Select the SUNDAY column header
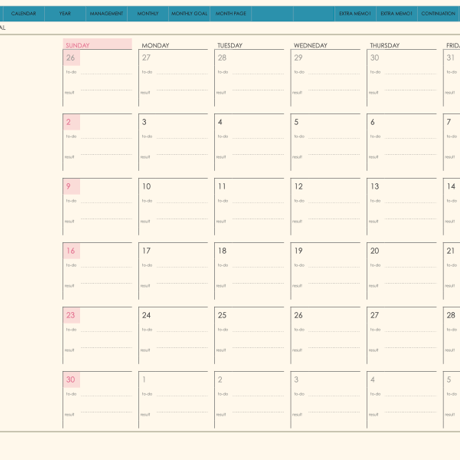Screen dimensions: 460x460 tap(97, 45)
